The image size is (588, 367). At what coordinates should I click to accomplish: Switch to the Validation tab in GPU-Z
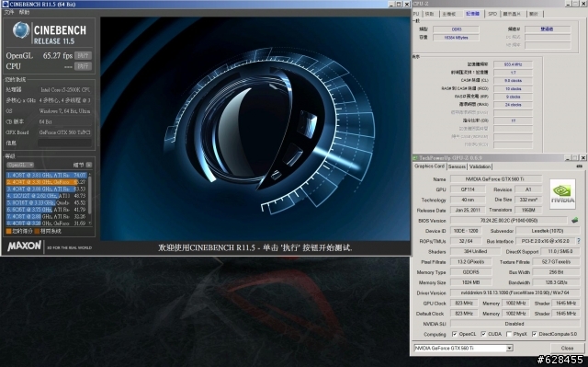pos(480,166)
